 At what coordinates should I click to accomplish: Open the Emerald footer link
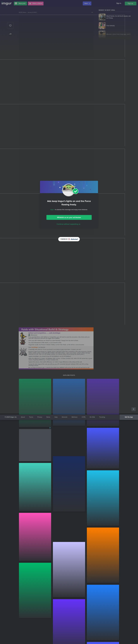point(65,417)
